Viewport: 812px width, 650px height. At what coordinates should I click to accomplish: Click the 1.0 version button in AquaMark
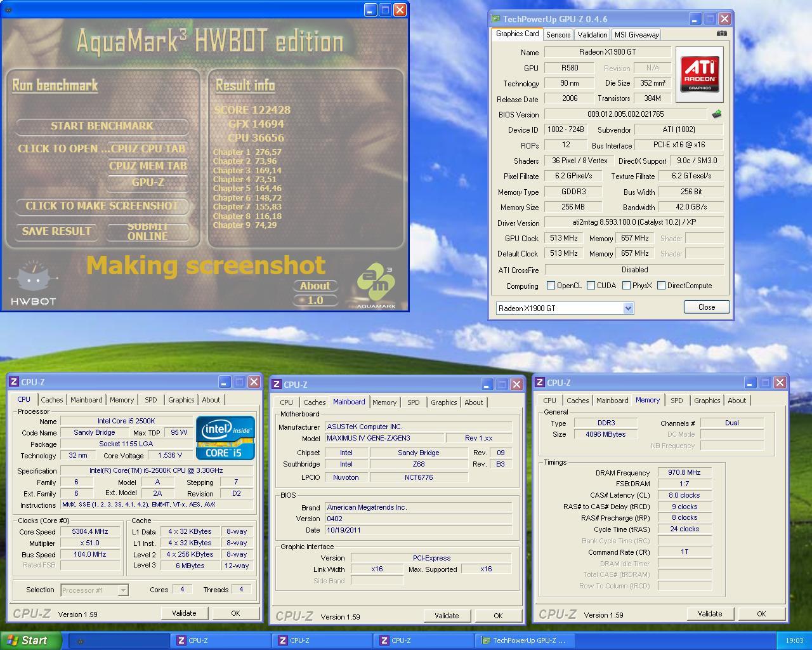click(315, 300)
